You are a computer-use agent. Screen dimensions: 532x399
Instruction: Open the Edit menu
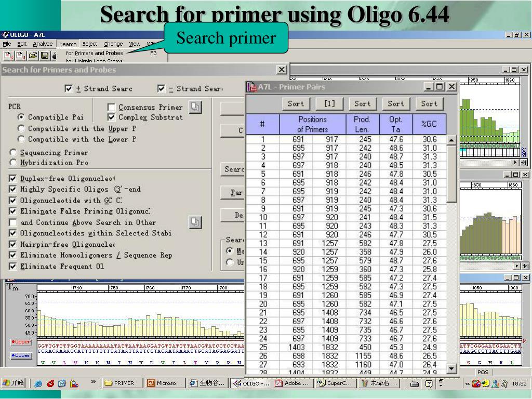tap(22, 44)
